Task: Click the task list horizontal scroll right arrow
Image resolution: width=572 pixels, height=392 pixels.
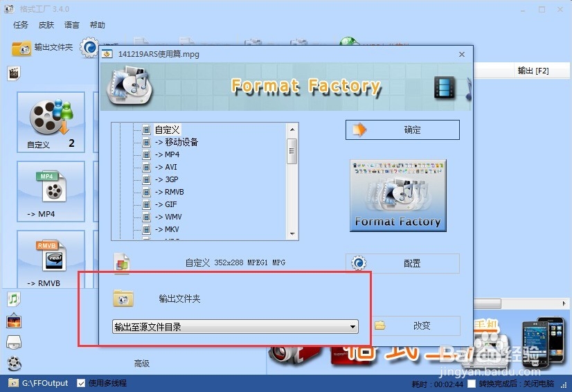Action: (564, 303)
